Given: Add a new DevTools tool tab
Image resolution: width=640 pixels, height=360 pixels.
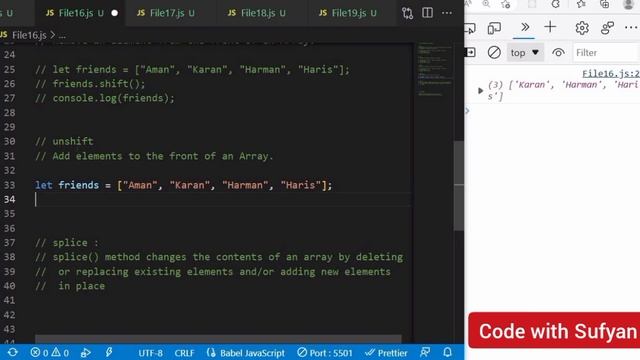Looking at the screenshot, I should (x=550, y=27).
